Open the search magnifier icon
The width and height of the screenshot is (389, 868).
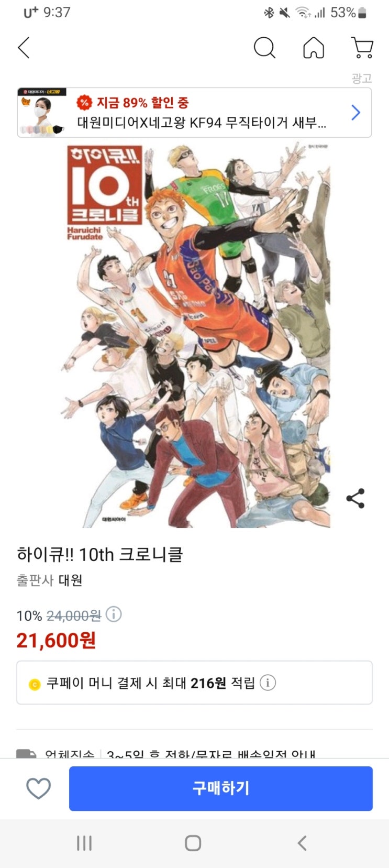point(264,48)
